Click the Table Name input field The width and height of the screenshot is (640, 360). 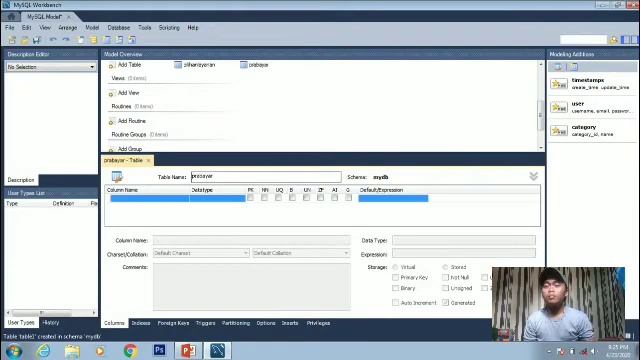click(266, 177)
